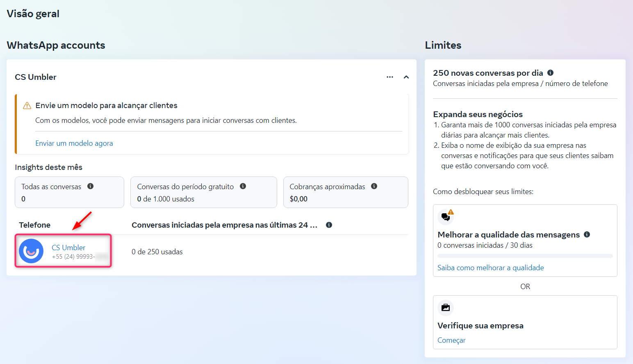Click Enviar um modelo agora link
Screen dimensions: 633x364
(74, 143)
